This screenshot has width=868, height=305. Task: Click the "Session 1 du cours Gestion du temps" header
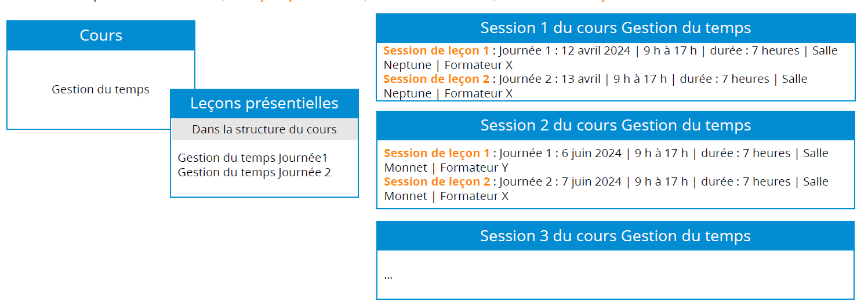[615, 28]
